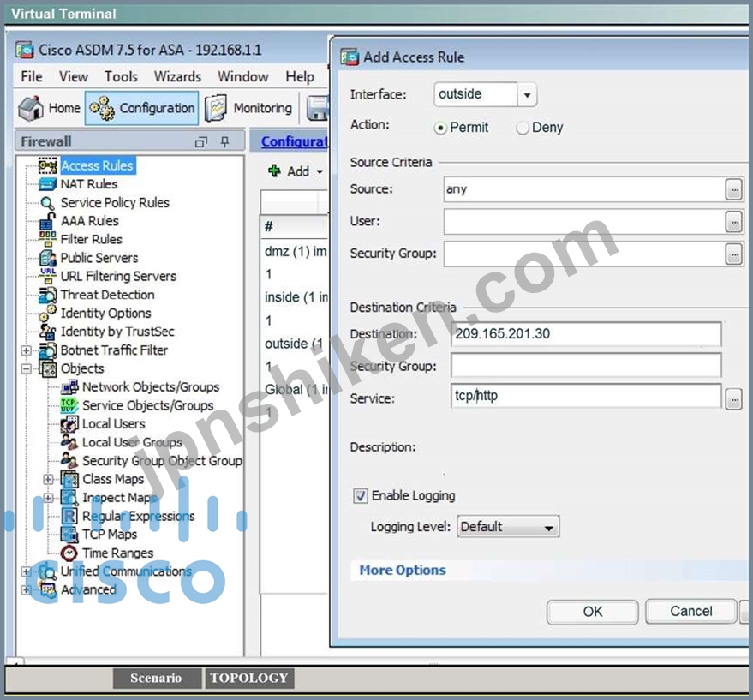
Task: Browse for Service with ellipsis button
Action: (734, 399)
